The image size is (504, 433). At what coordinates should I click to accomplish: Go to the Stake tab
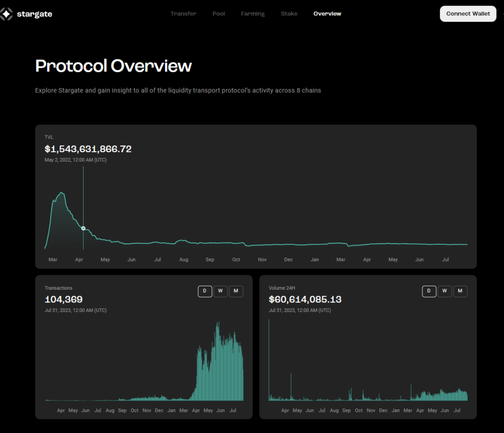[289, 14]
